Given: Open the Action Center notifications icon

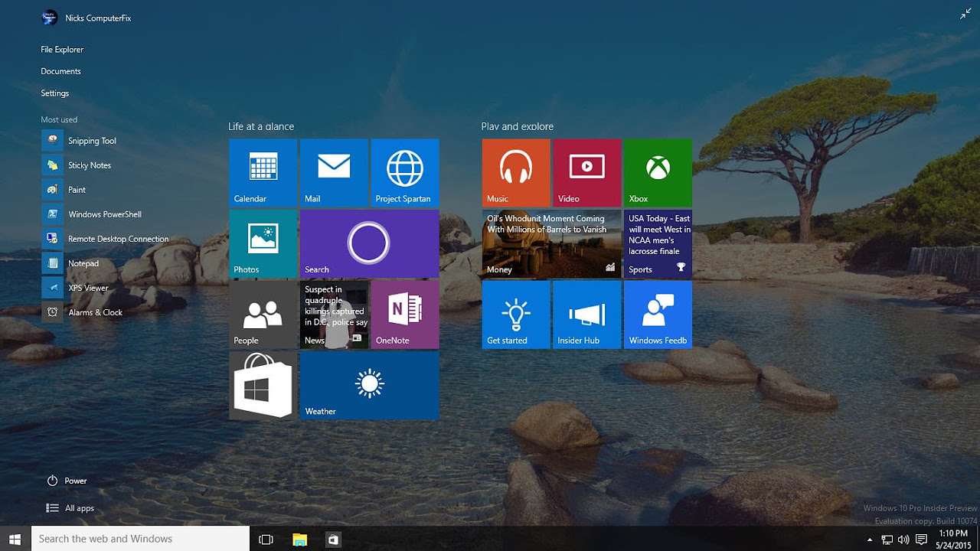Looking at the screenshot, I should 922,540.
